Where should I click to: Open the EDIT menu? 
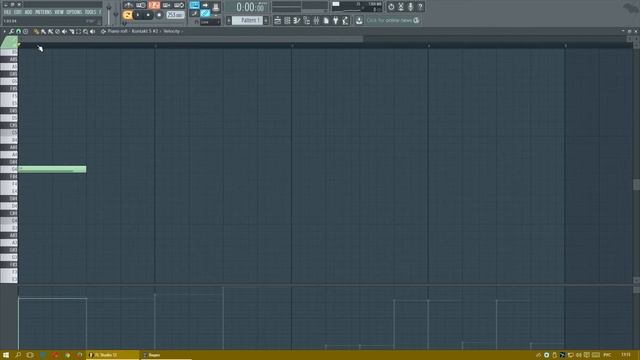(x=18, y=13)
